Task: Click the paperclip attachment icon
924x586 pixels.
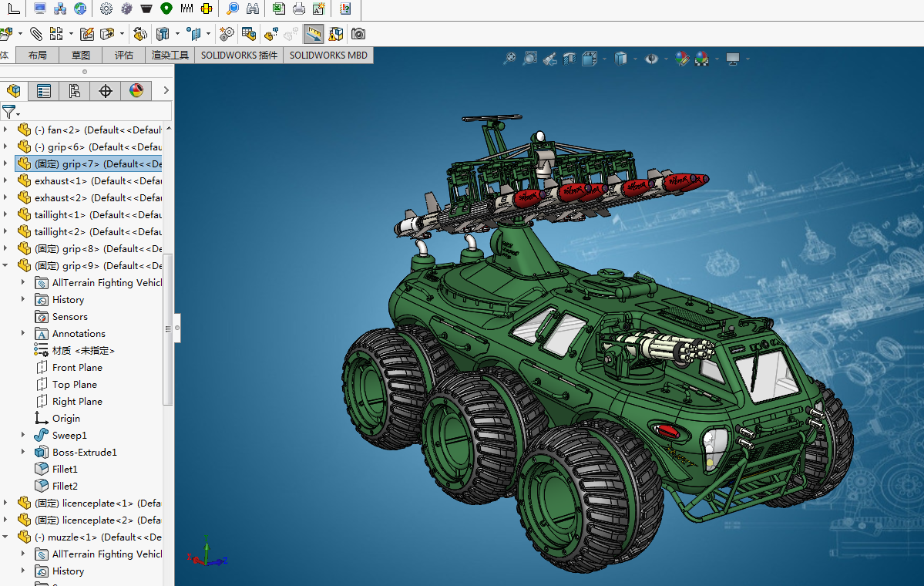Action: point(36,34)
